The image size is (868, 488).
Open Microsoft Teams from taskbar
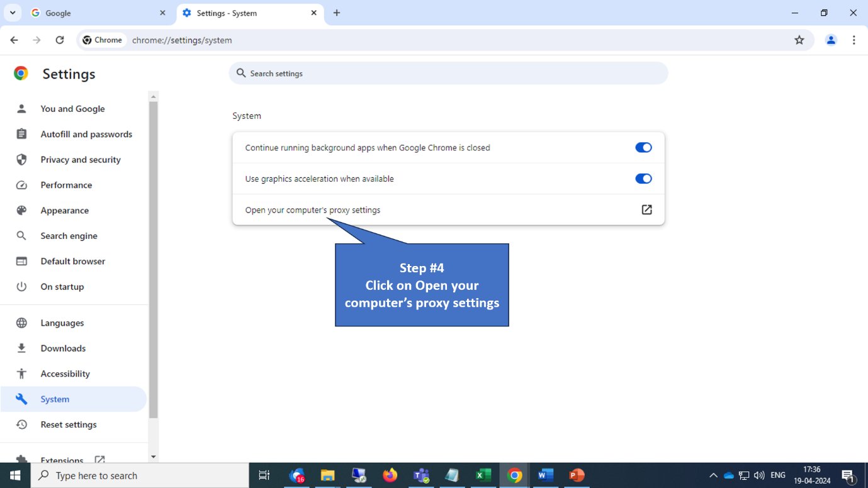tap(421, 475)
